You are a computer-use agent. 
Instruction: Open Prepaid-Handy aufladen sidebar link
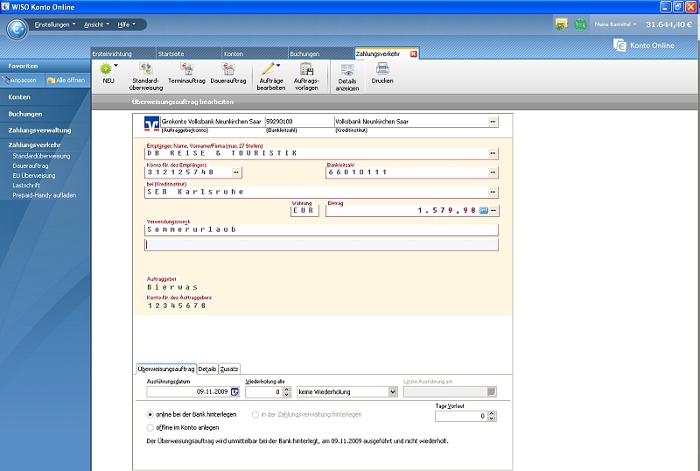coord(44,195)
